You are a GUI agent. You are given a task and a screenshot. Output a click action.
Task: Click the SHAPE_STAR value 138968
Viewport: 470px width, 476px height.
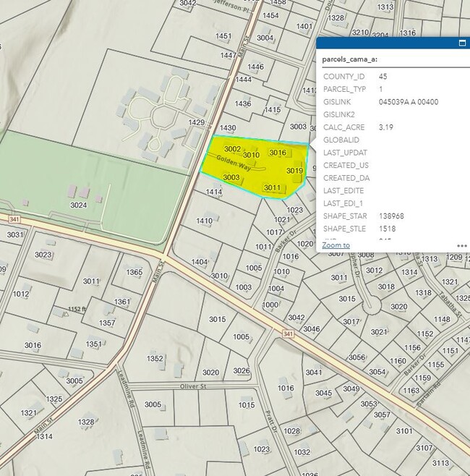391,216
